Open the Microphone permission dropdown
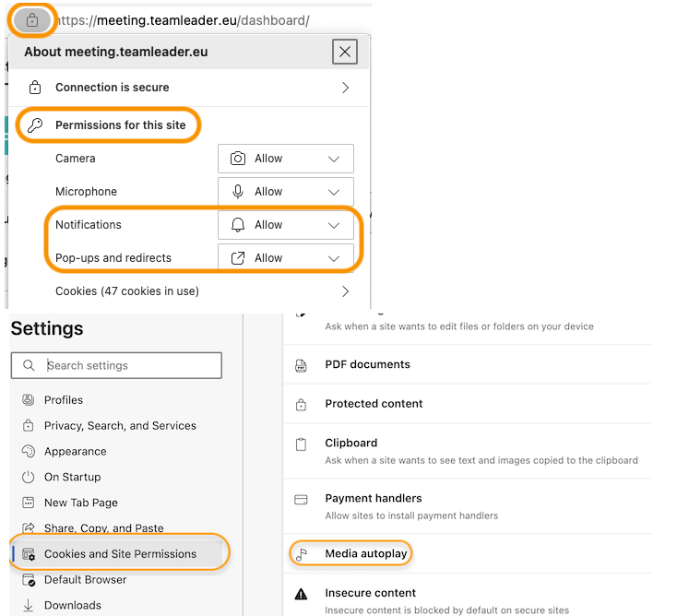This screenshot has width=677, height=616. pos(286,192)
